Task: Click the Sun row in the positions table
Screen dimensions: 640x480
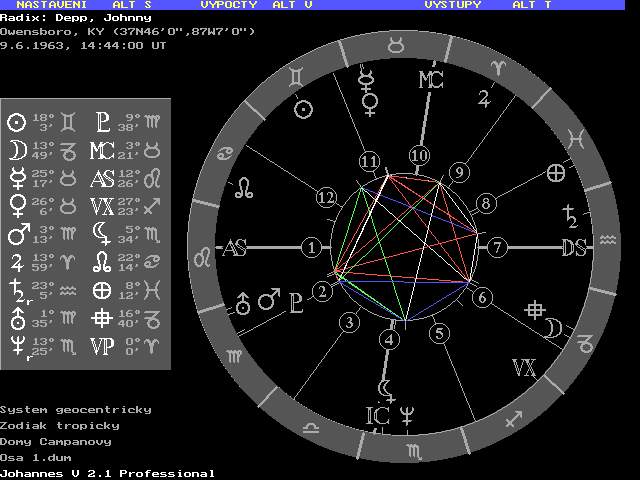Action: pos(44,122)
